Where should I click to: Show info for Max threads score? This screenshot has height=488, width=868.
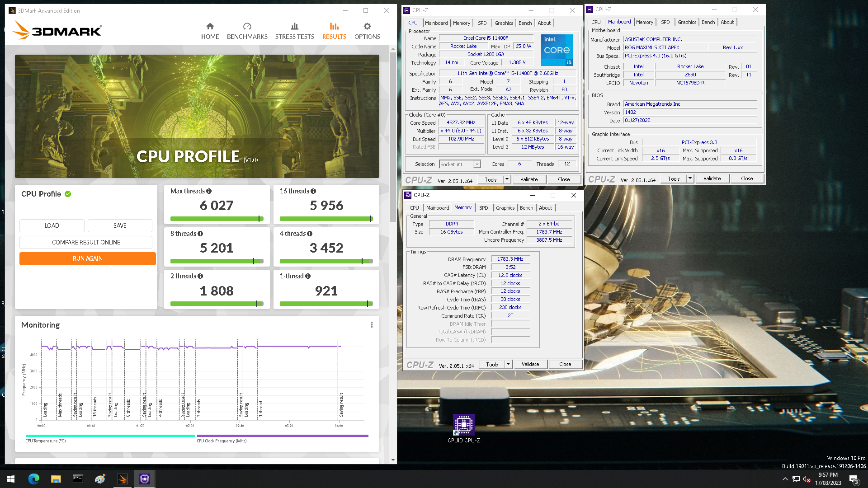209,191
